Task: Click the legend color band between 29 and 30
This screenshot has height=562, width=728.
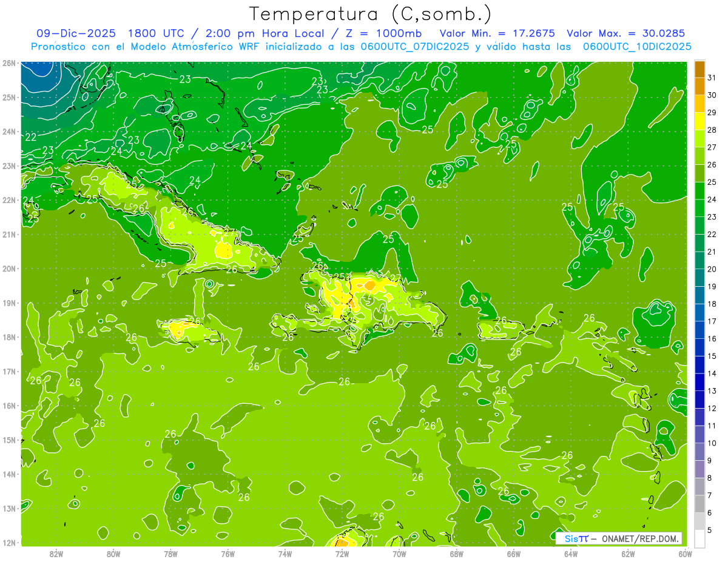Action: point(699,104)
